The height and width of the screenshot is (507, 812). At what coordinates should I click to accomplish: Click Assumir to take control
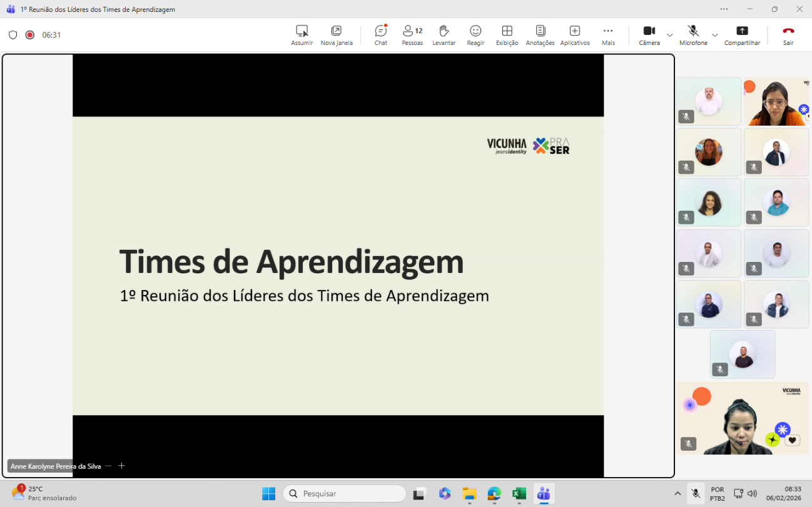click(x=302, y=35)
